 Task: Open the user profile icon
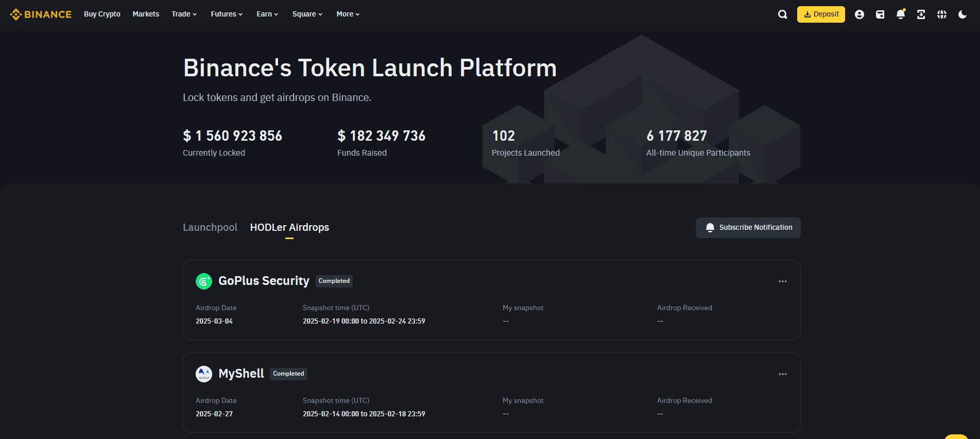[859, 14]
